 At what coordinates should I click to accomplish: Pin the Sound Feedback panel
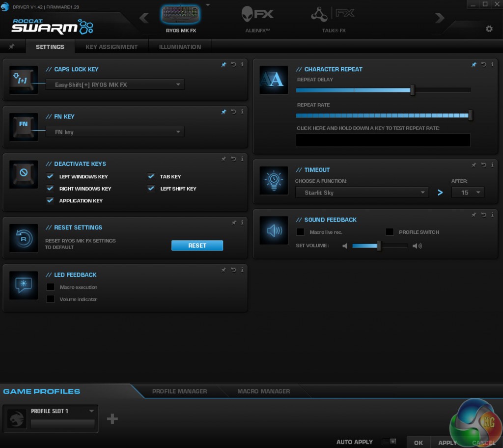(x=474, y=215)
